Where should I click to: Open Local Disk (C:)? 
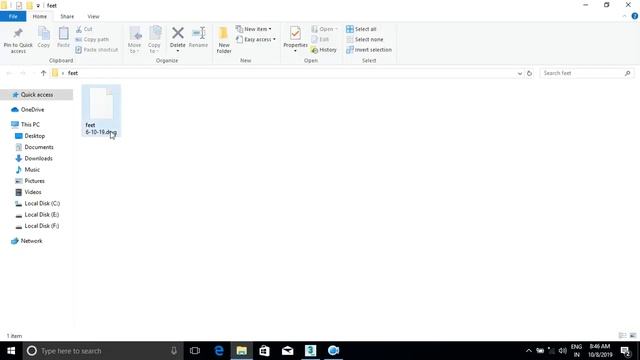click(x=42, y=203)
